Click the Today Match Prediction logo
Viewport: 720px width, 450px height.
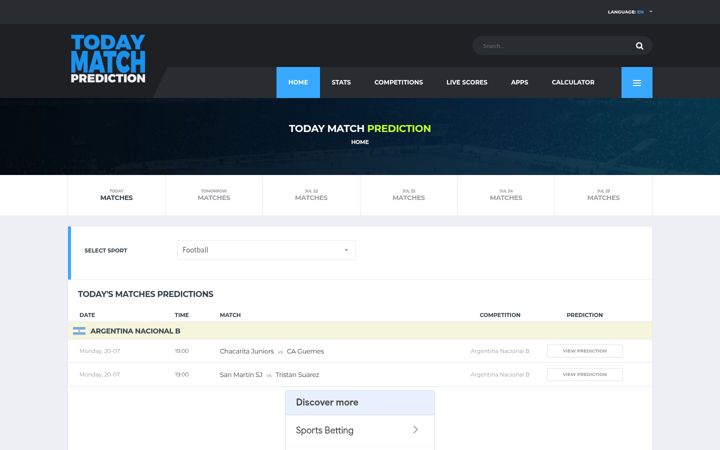pos(108,58)
